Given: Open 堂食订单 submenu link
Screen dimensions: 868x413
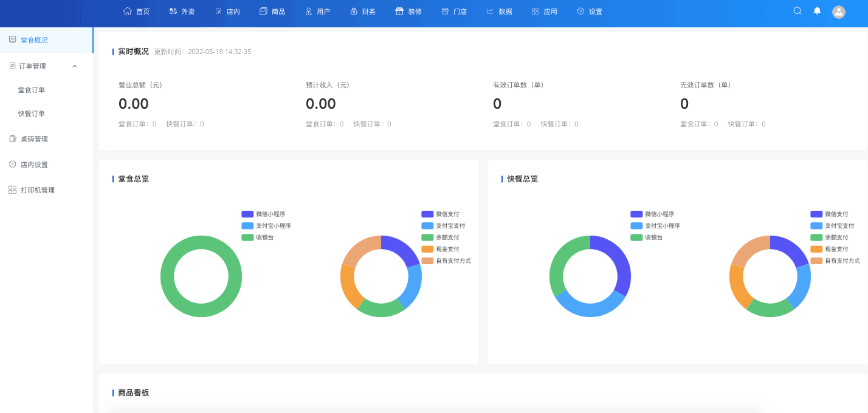Looking at the screenshot, I should [x=32, y=90].
